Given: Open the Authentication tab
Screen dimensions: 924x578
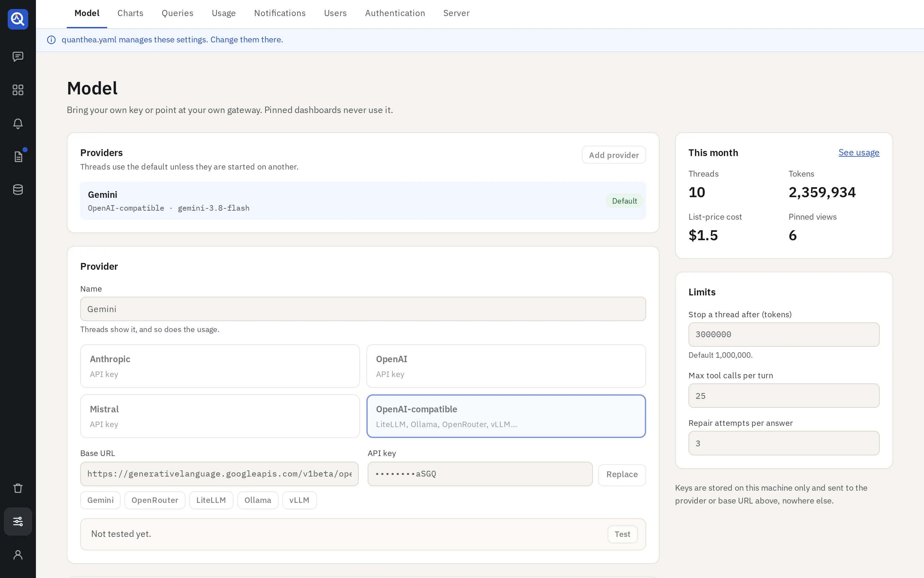Looking at the screenshot, I should click(x=395, y=13).
